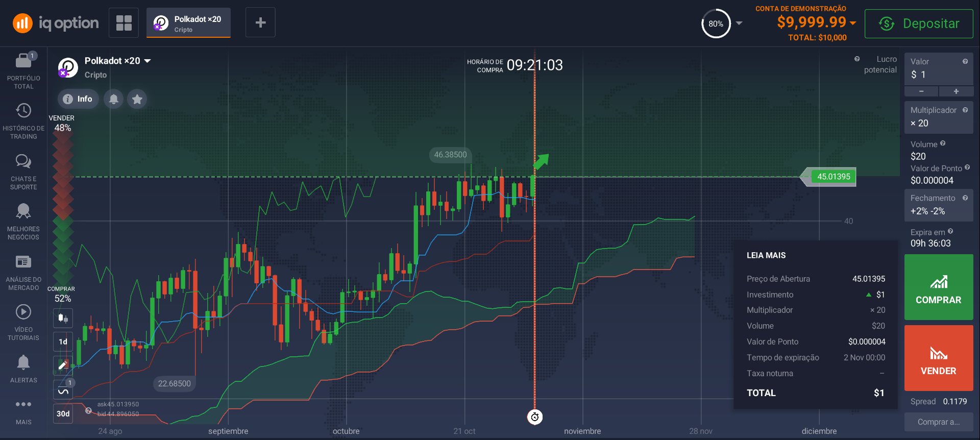Toggle Polkadot as favorite star

137,99
